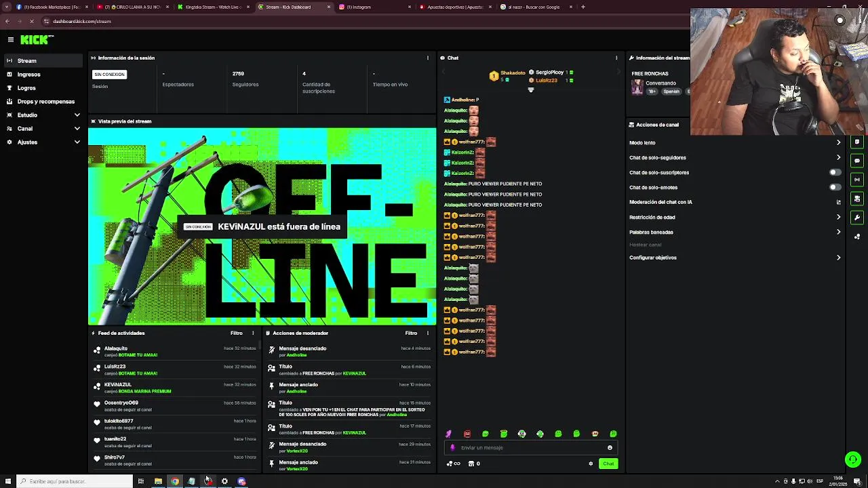Click the downward arrow below the chat leaderboard
The image size is (868, 488).
pyautogui.click(x=531, y=89)
